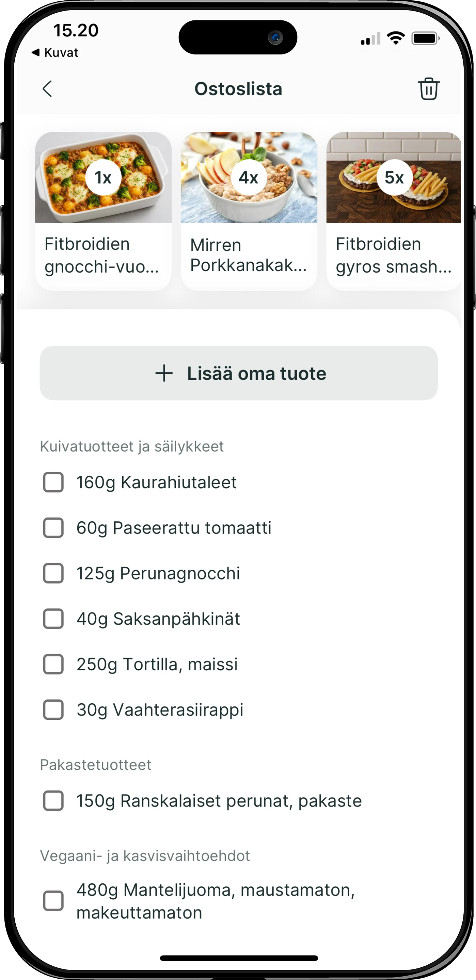Open Mirren Porkkanakakku recipe card title
This screenshot has width=476, height=980.
tap(248, 255)
